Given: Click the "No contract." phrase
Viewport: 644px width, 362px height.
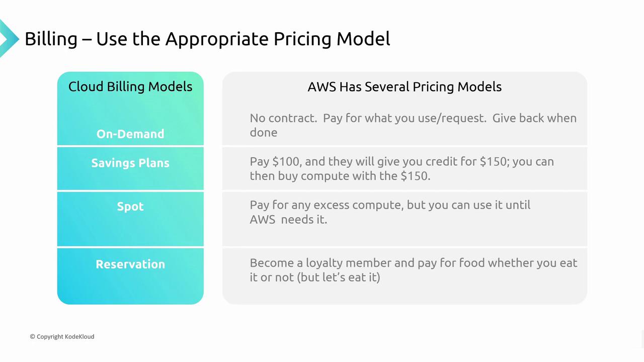Looking at the screenshot, I should [283, 118].
